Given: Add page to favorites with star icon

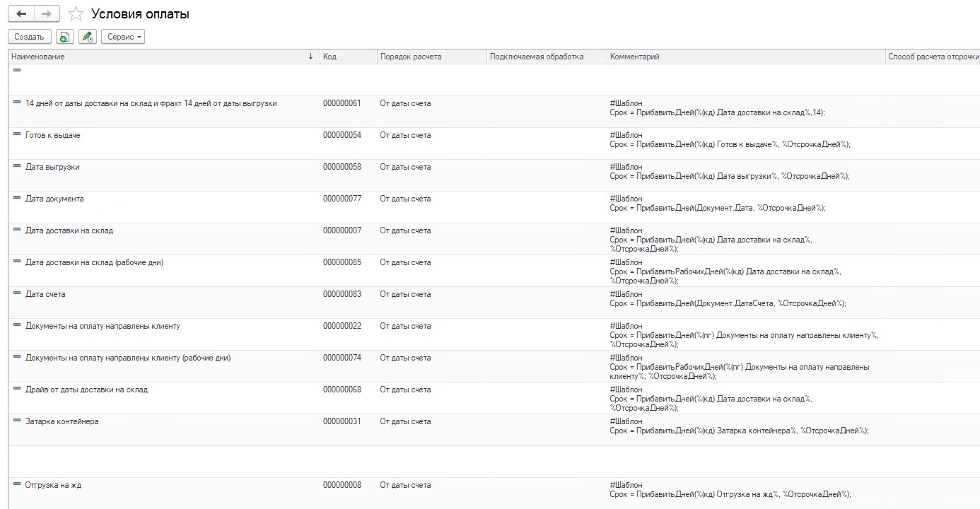Looking at the screenshot, I should click(76, 14).
